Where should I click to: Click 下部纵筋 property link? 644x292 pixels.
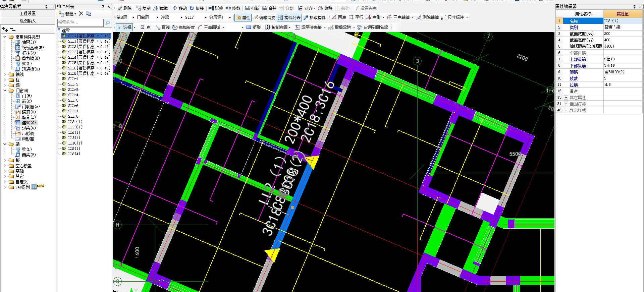tap(578, 66)
